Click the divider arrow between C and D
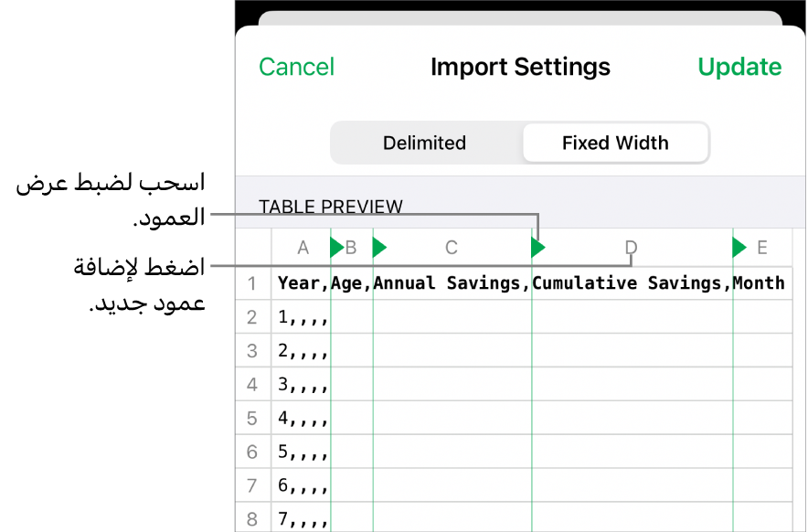This screenshot has height=532, width=808. 538,247
